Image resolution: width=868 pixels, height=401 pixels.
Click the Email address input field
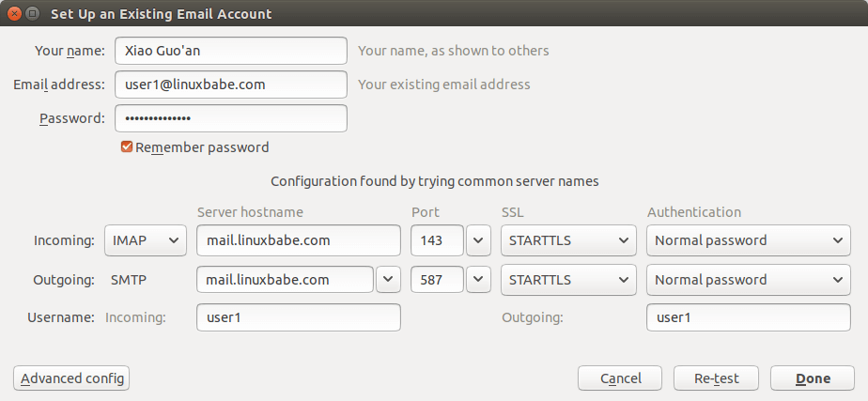pos(231,85)
